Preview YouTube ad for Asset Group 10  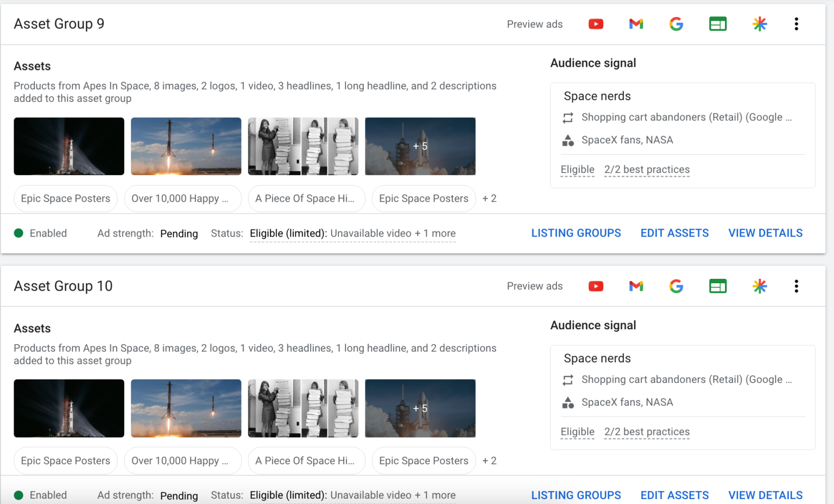(596, 286)
